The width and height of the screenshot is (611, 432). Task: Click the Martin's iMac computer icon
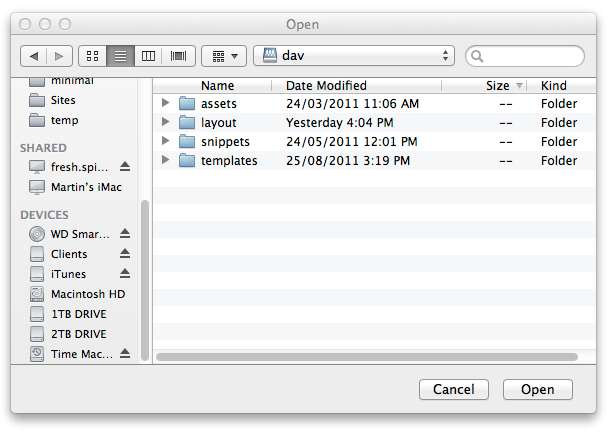[37, 187]
